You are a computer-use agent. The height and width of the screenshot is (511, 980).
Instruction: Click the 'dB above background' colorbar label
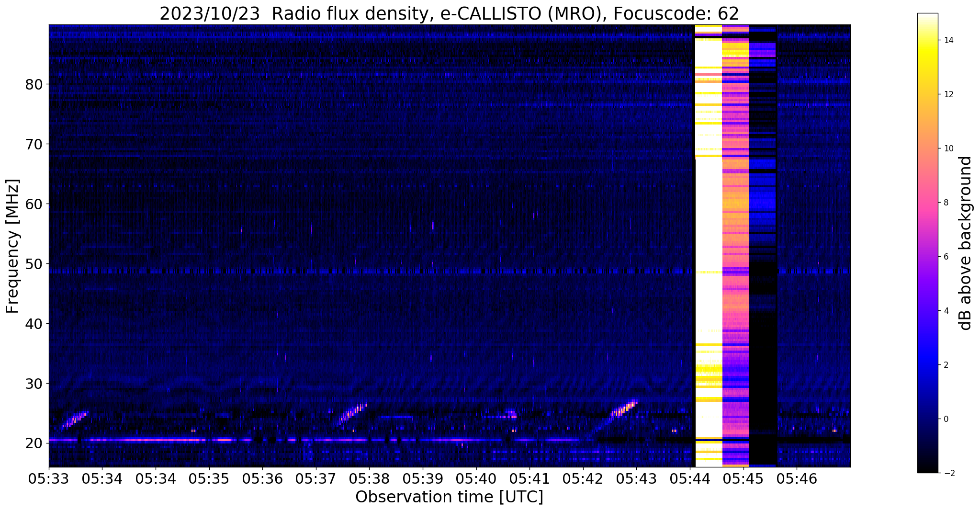point(966,243)
